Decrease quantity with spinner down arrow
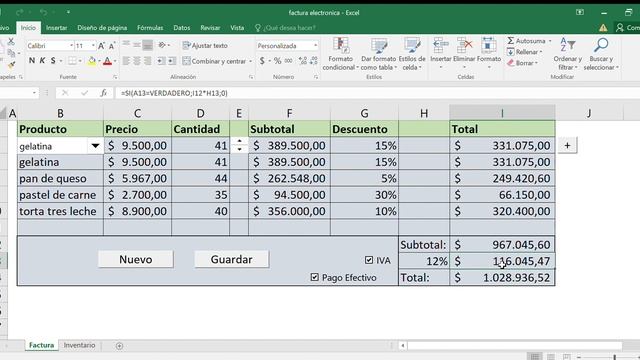 point(239,149)
